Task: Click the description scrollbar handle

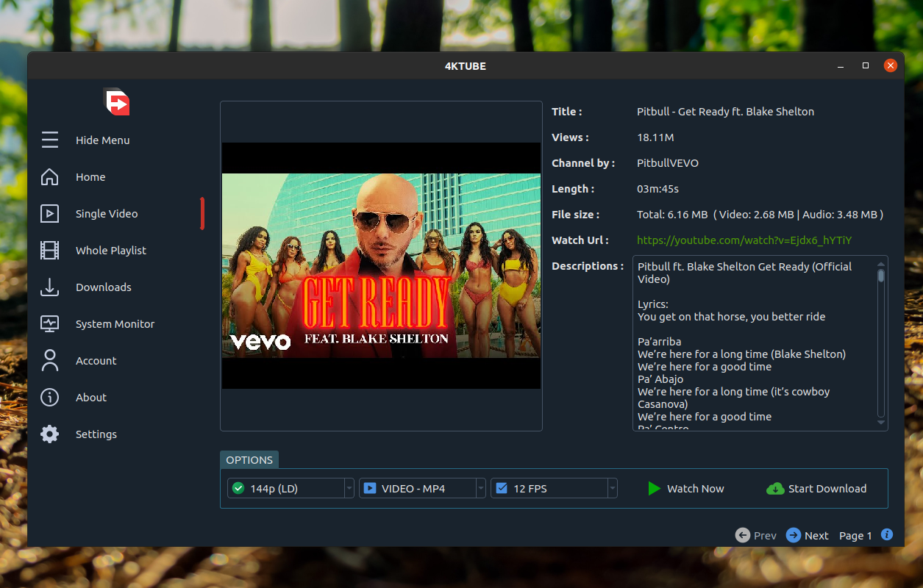Action: click(881, 276)
